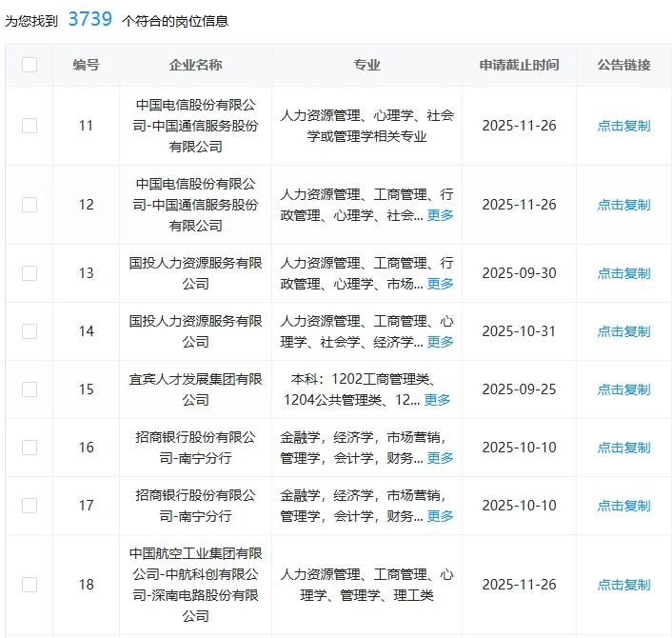Tick the select-all checkbox in table header

(30, 65)
